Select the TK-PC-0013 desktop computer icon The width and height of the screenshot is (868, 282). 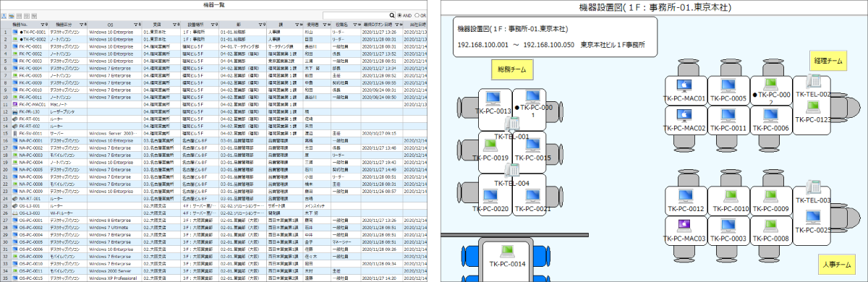point(493,98)
